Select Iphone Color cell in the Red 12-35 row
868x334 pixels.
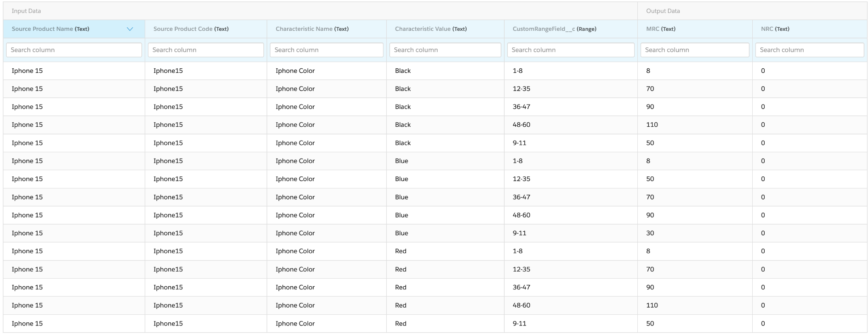[327, 269]
